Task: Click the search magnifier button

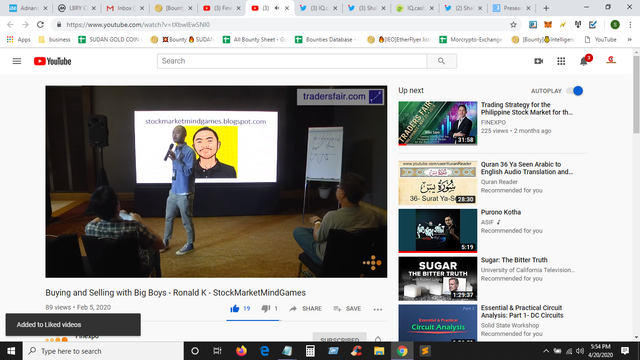Action: click(441, 61)
